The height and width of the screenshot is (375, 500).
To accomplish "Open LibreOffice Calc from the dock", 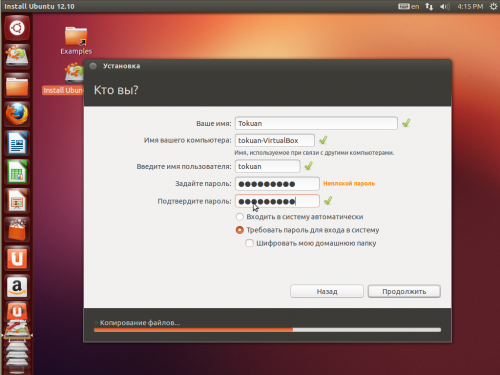I will (17, 172).
